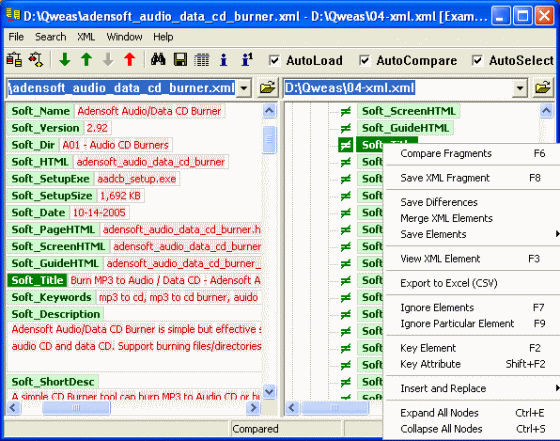Click the info icon with superscript 1
560x441 pixels.
click(x=247, y=60)
